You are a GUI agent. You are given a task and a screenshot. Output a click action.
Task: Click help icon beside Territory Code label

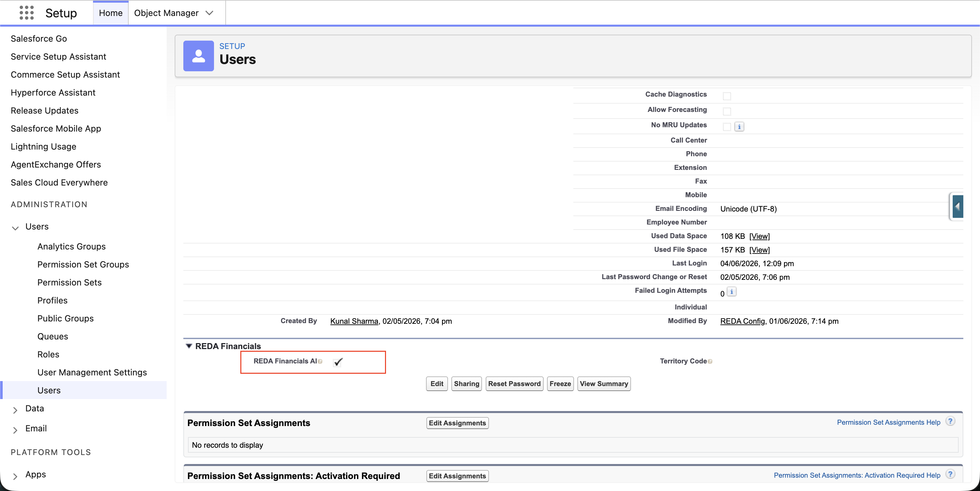click(710, 361)
